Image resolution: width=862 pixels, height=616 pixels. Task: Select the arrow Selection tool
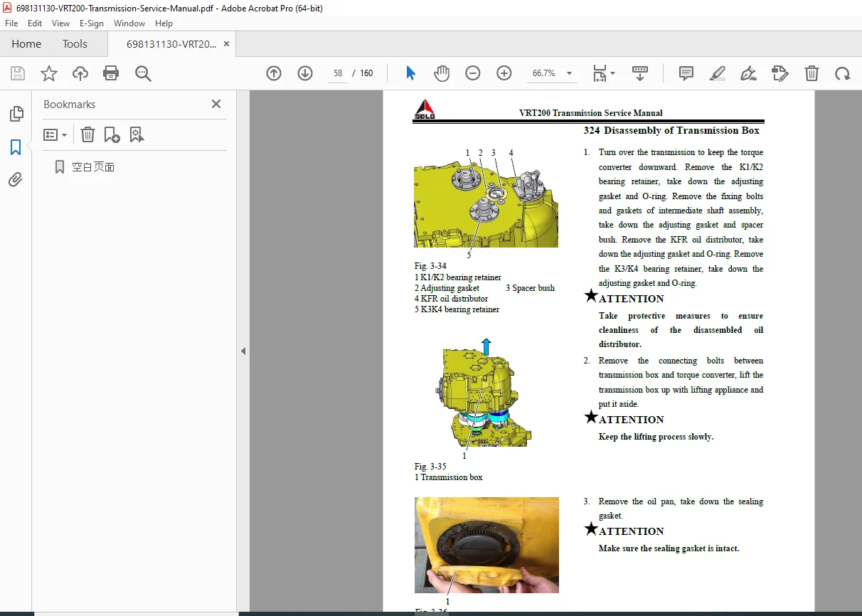coord(410,73)
